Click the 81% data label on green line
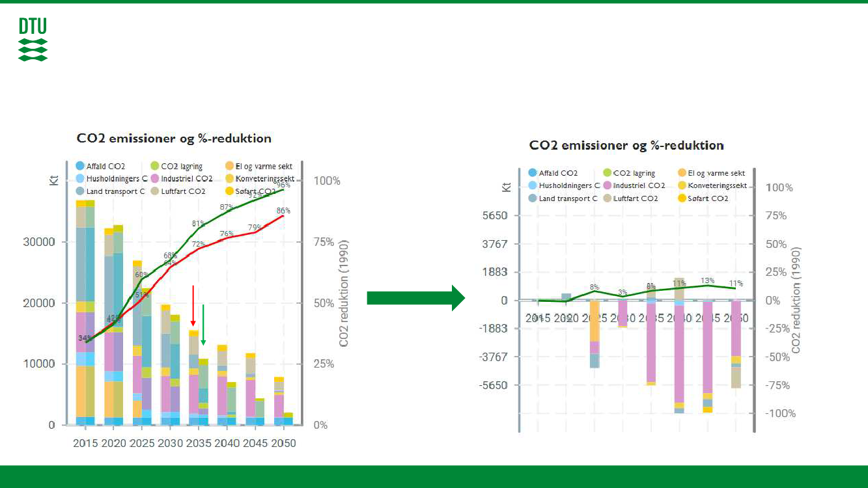 point(199,224)
